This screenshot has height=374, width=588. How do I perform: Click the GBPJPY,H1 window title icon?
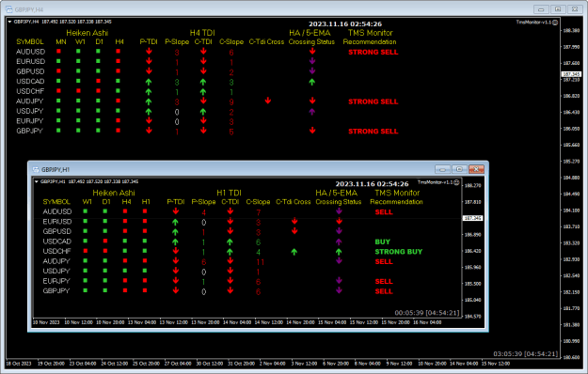(36, 169)
